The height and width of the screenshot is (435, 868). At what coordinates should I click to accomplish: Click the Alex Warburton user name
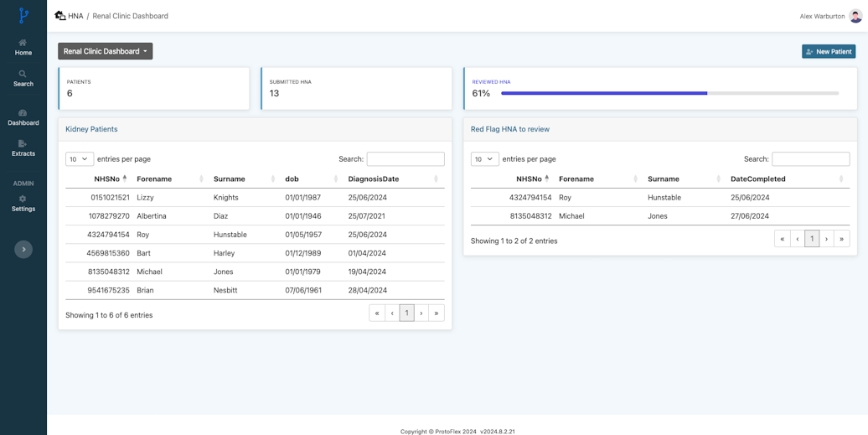822,17
